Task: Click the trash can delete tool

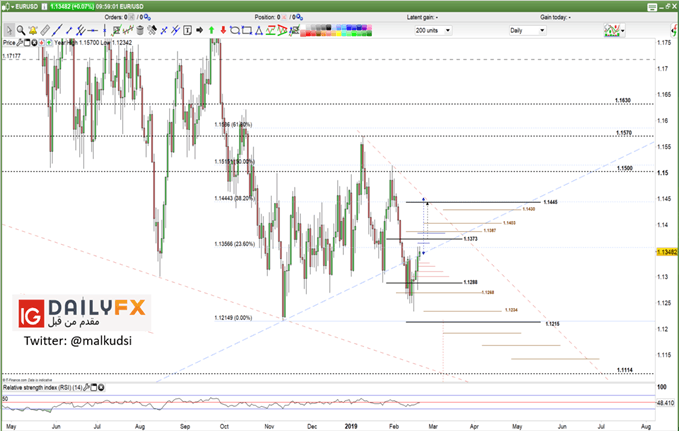Action: (x=140, y=30)
